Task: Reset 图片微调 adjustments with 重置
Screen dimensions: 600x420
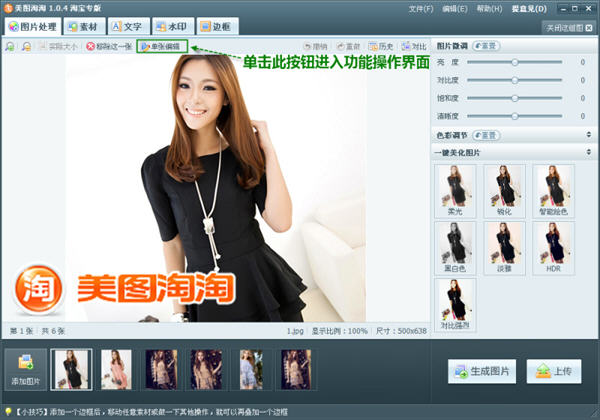Action: point(486,46)
